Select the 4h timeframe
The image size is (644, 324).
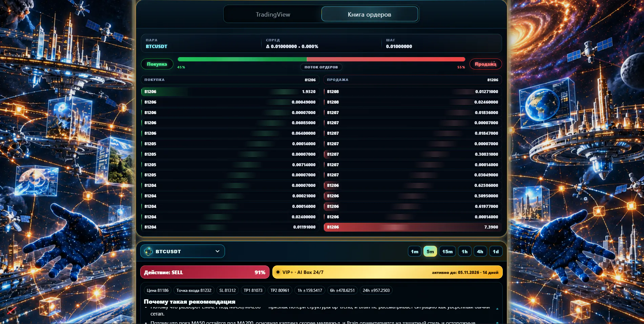(x=480, y=251)
